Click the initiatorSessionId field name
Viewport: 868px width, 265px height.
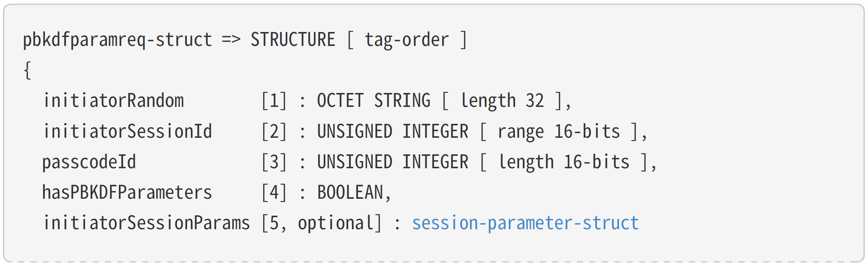pyautogui.click(x=128, y=131)
